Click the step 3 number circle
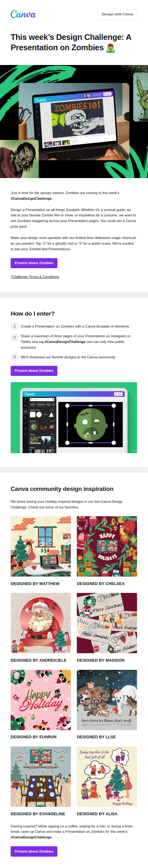This screenshot has height=868, width=148. (x=14, y=357)
